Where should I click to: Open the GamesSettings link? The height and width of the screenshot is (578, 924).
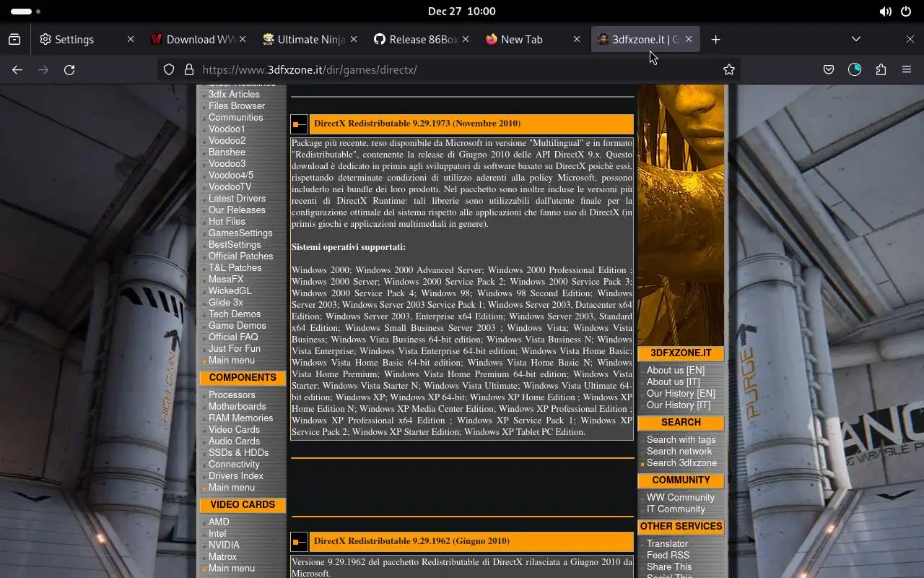click(240, 233)
